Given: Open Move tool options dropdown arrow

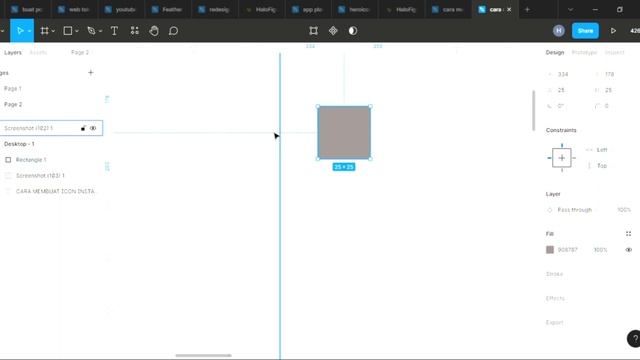Looking at the screenshot, I should (x=29, y=31).
